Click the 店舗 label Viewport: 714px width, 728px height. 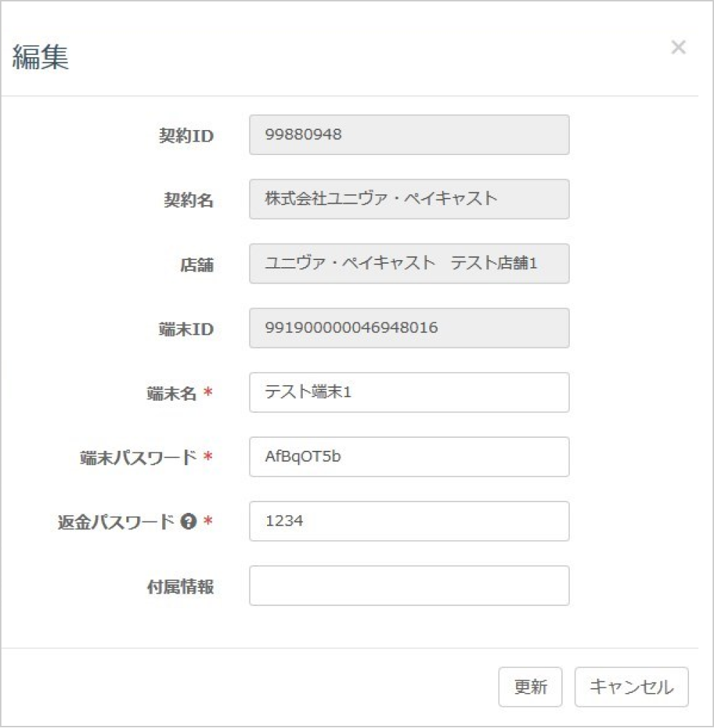(x=196, y=265)
